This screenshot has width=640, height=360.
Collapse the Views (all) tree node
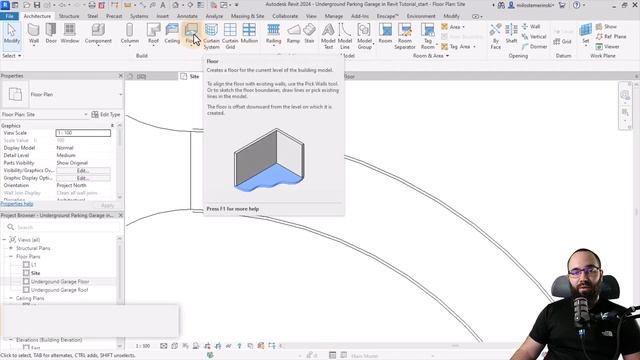coord(4,240)
